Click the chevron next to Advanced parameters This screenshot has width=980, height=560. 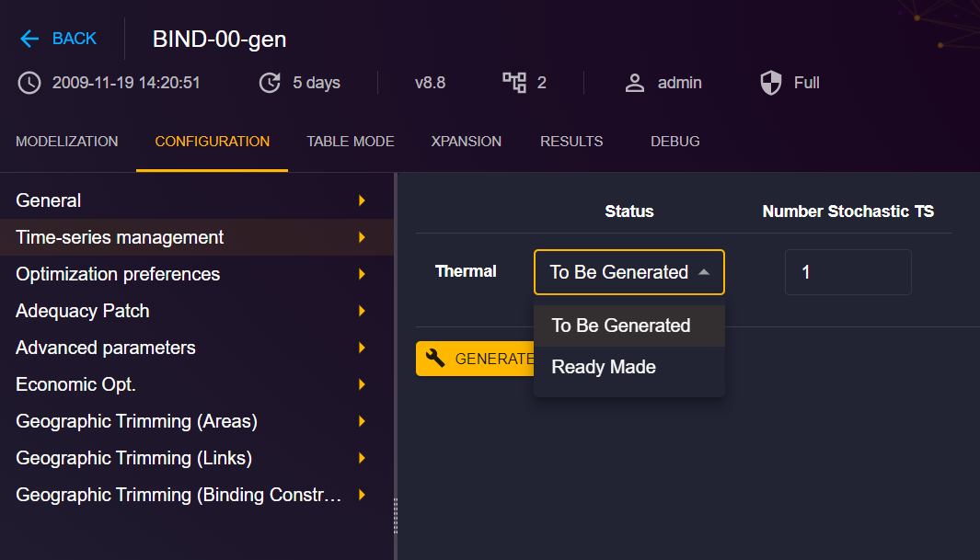click(x=362, y=348)
